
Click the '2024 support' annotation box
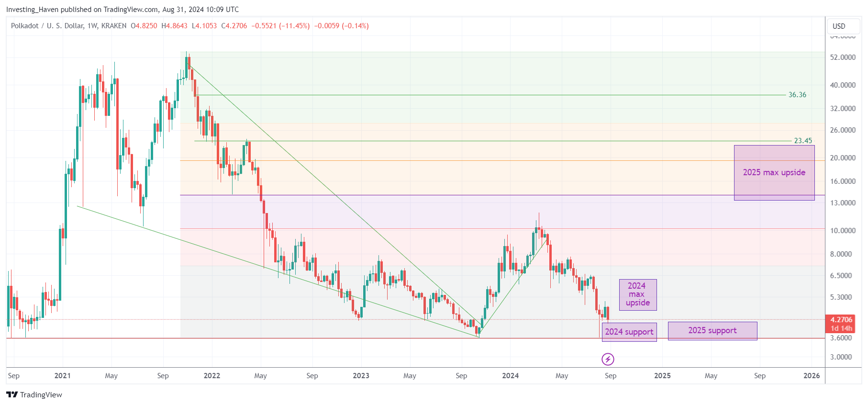pyautogui.click(x=629, y=332)
